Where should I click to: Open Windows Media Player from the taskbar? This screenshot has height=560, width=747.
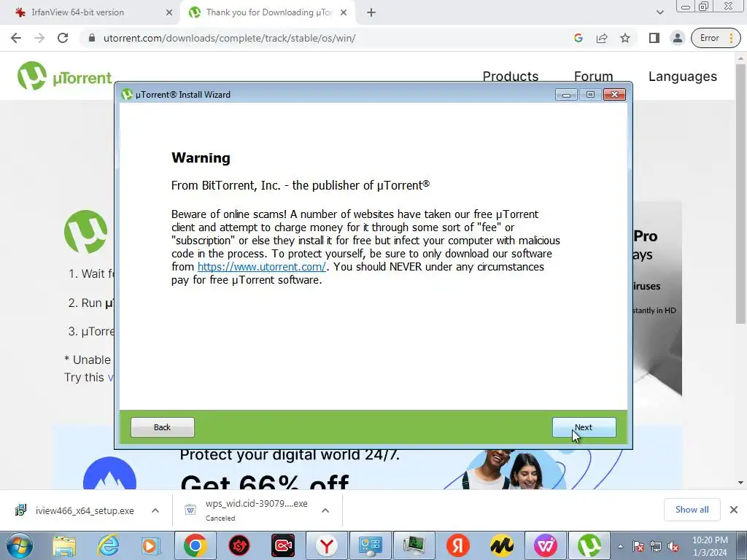coord(150,545)
